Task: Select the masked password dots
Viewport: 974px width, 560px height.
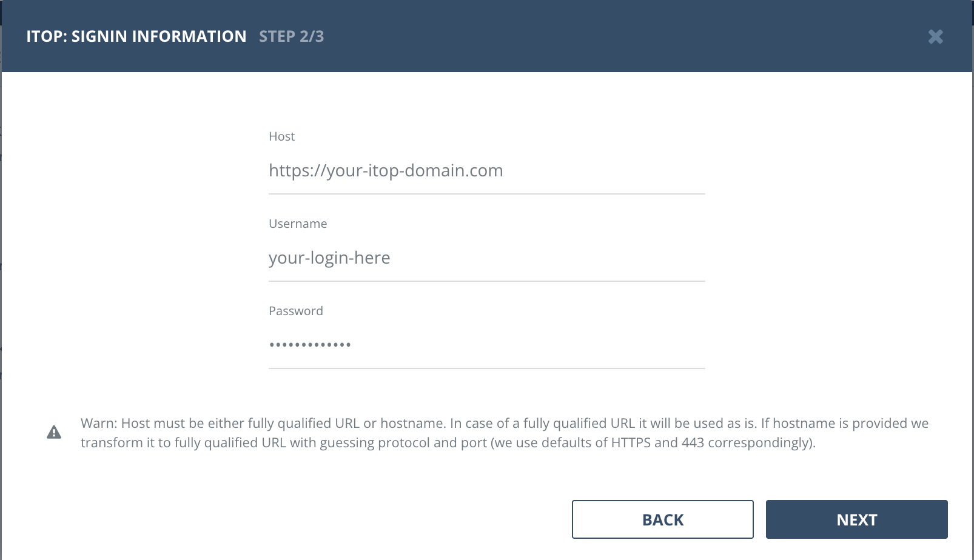Action: pyautogui.click(x=310, y=344)
